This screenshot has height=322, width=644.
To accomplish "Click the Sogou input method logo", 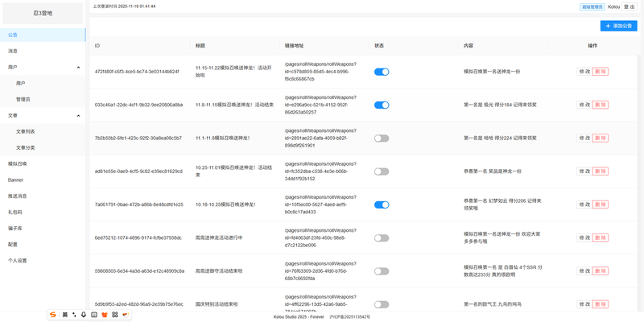I will coord(52,315).
